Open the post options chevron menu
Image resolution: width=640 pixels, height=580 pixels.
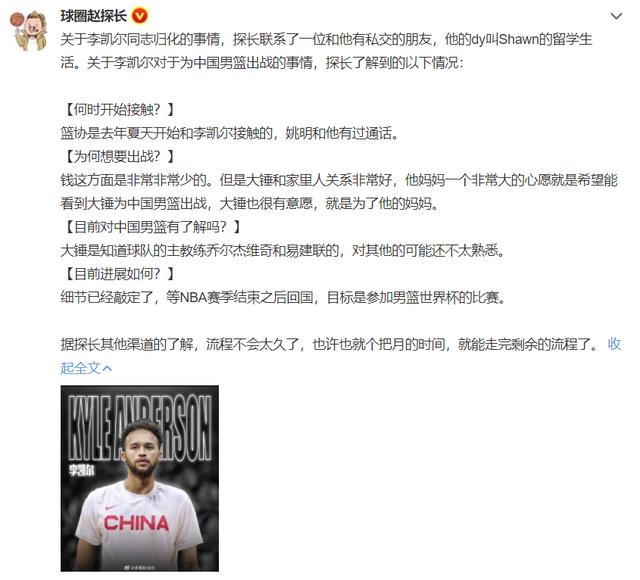point(616,16)
